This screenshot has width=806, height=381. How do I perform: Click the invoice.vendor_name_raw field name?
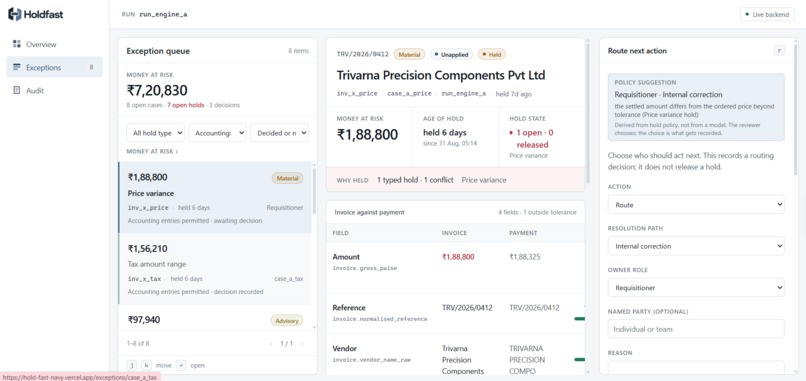[372, 359]
